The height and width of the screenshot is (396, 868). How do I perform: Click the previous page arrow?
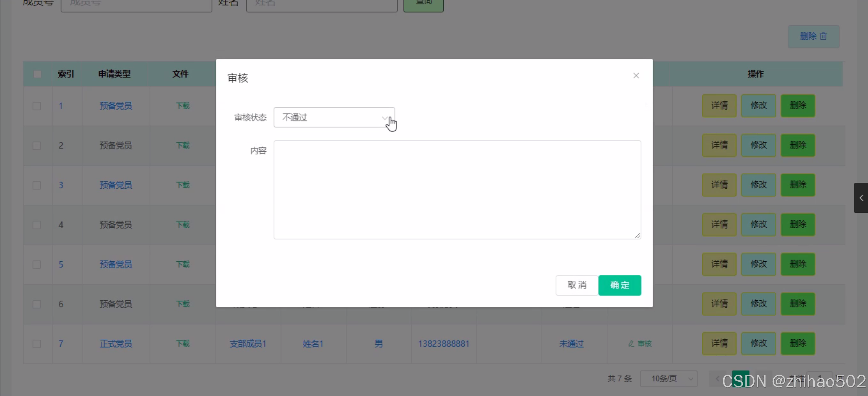point(717,378)
